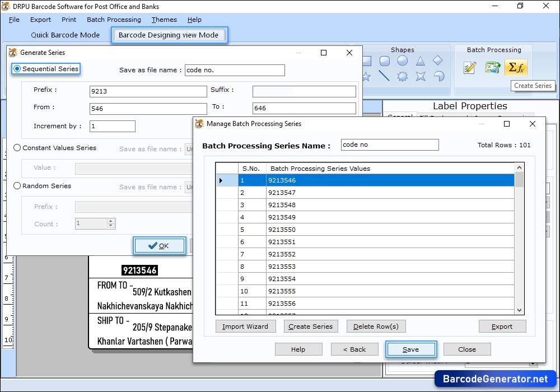Save the batch processing series
This screenshot has width=560, height=392.
pyautogui.click(x=410, y=349)
